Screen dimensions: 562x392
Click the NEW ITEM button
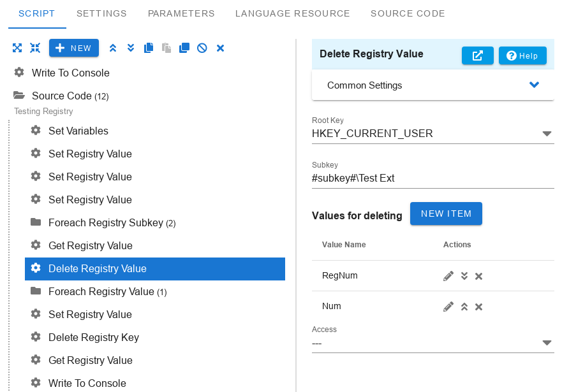pos(447,214)
